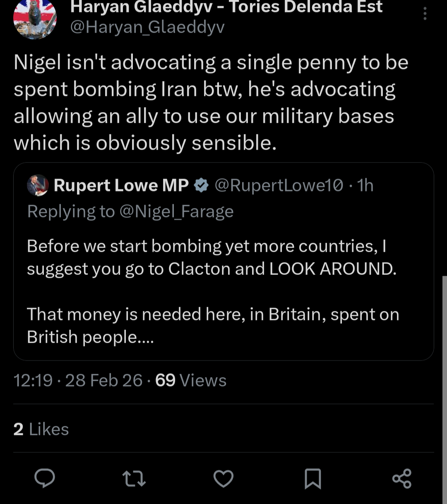Image resolution: width=447 pixels, height=504 pixels.
Task: Click the page scrollbar on right edge
Action: [445, 372]
